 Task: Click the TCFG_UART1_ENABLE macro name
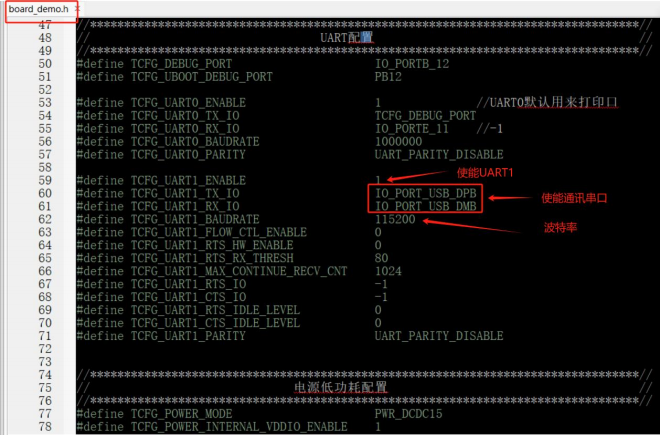coord(188,181)
